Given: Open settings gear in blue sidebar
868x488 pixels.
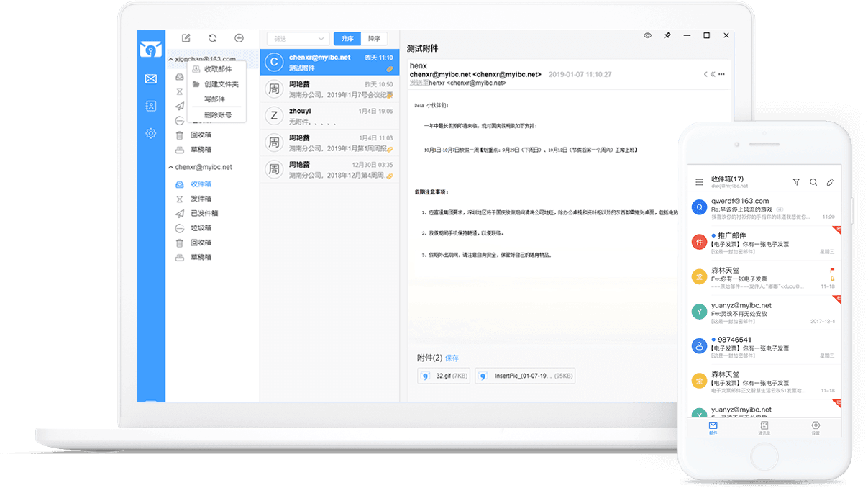Looking at the screenshot, I should point(151,133).
